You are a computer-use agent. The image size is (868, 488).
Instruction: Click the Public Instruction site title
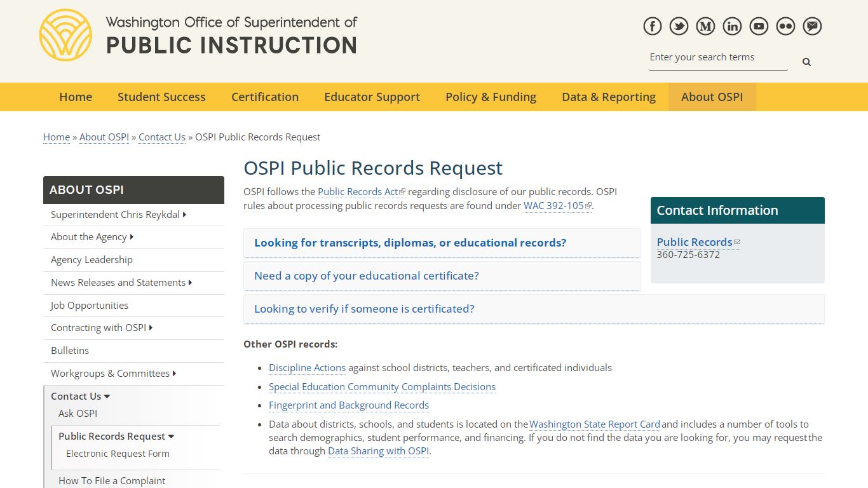point(231,45)
